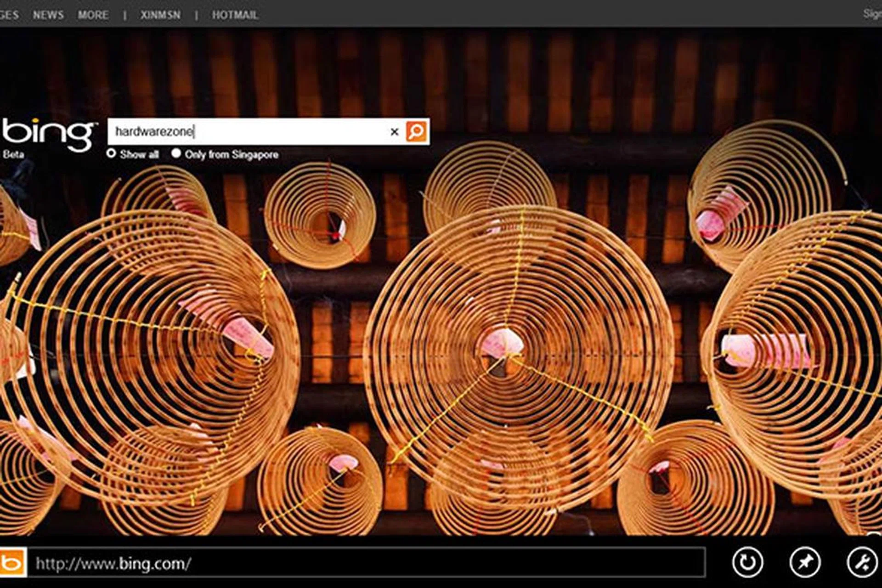Open the NEWS menu item

pos(48,15)
